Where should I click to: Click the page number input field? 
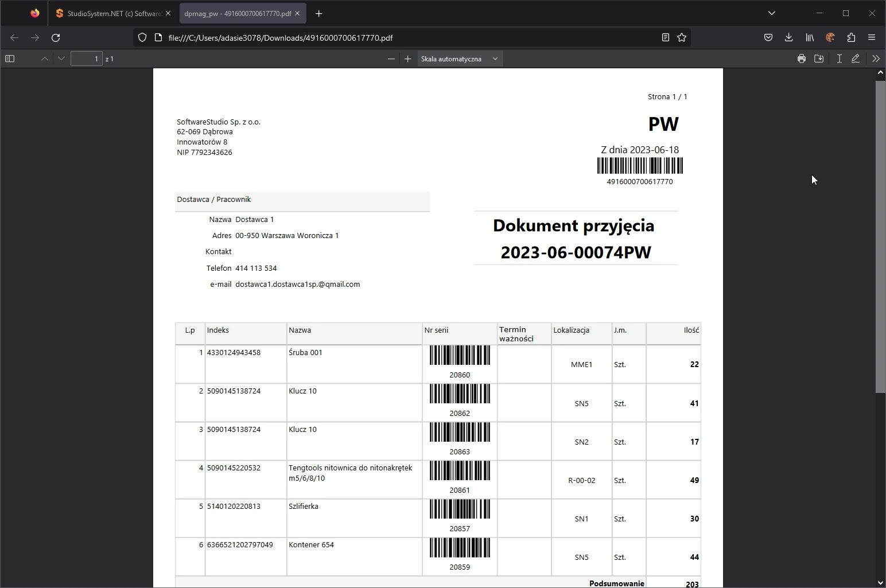pos(86,59)
